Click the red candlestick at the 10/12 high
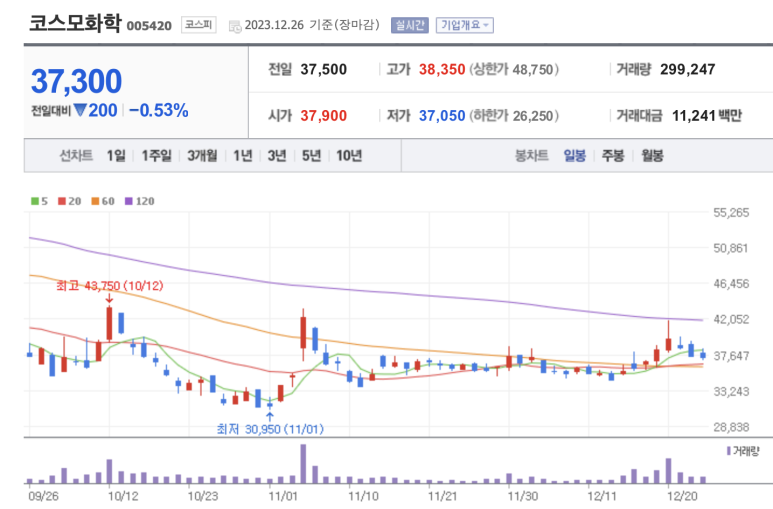773x509 pixels. pyautogui.click(x=109, y=324)
